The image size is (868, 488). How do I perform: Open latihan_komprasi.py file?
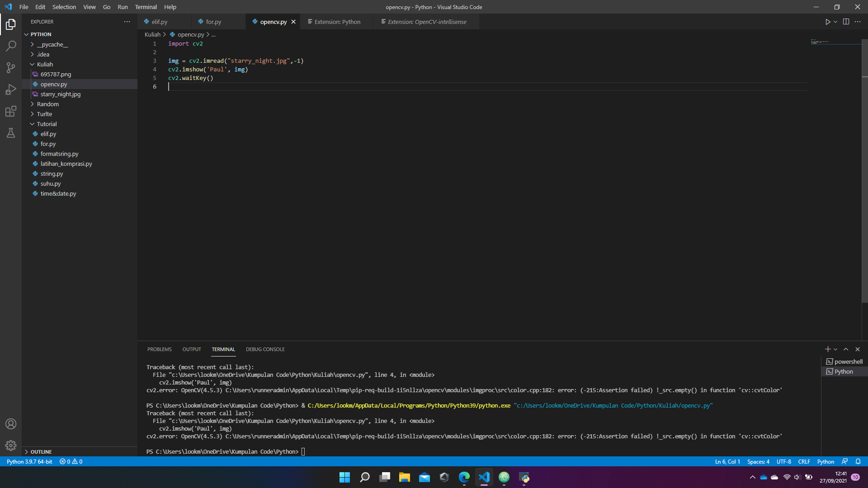tap(80, 164)
